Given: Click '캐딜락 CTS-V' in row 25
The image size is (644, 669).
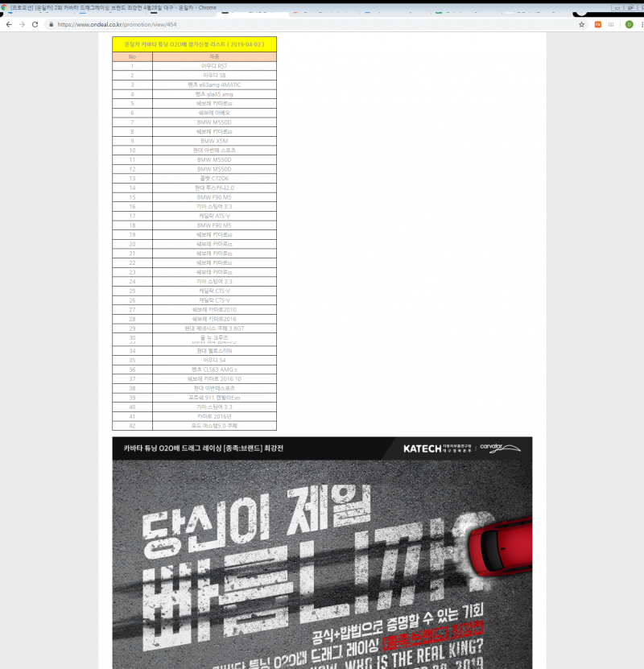Looking at the screenshot, I should pos(214,291).
